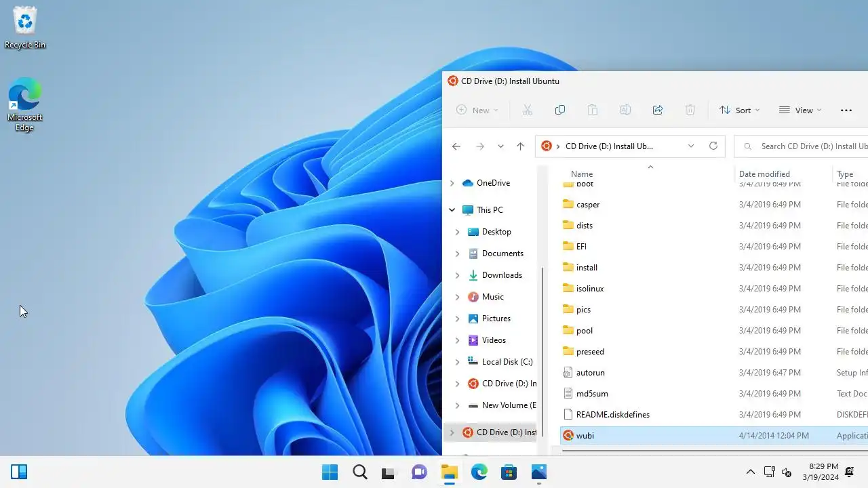868x488 pixels.
Task: Select New Volume (E:) in the sidebar
Action: pos(502,405)
